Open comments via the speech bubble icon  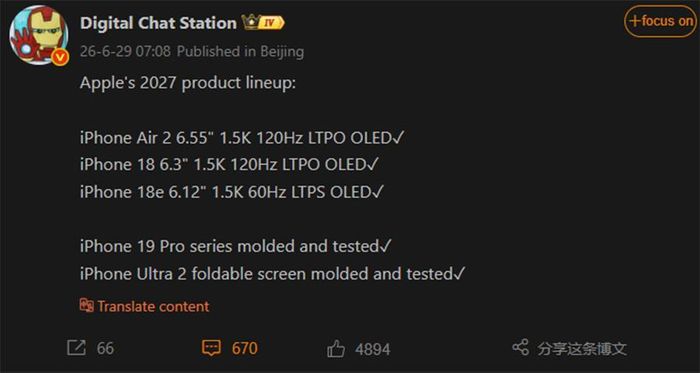point(211,348)
